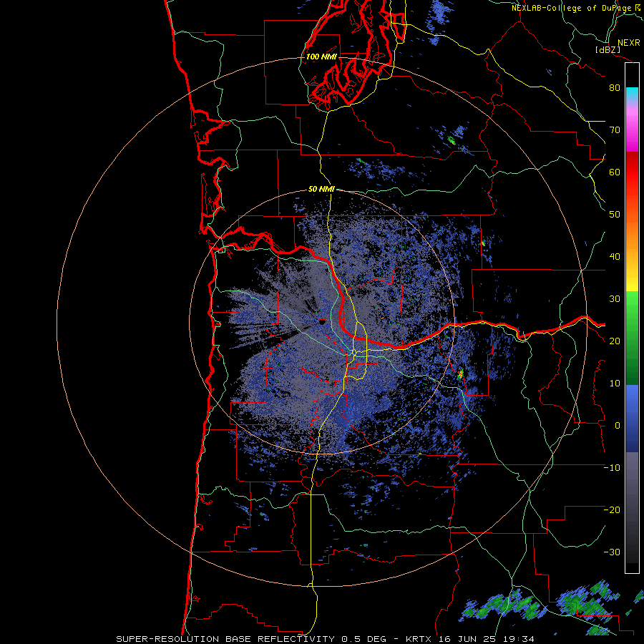
Task: Click the 30 value on reflectivity scale
Action: (x=615, y=299)
